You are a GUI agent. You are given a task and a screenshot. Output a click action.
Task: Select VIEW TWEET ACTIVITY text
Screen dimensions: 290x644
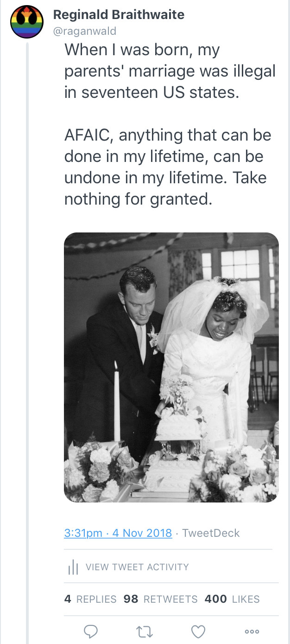tap(138, 567)
